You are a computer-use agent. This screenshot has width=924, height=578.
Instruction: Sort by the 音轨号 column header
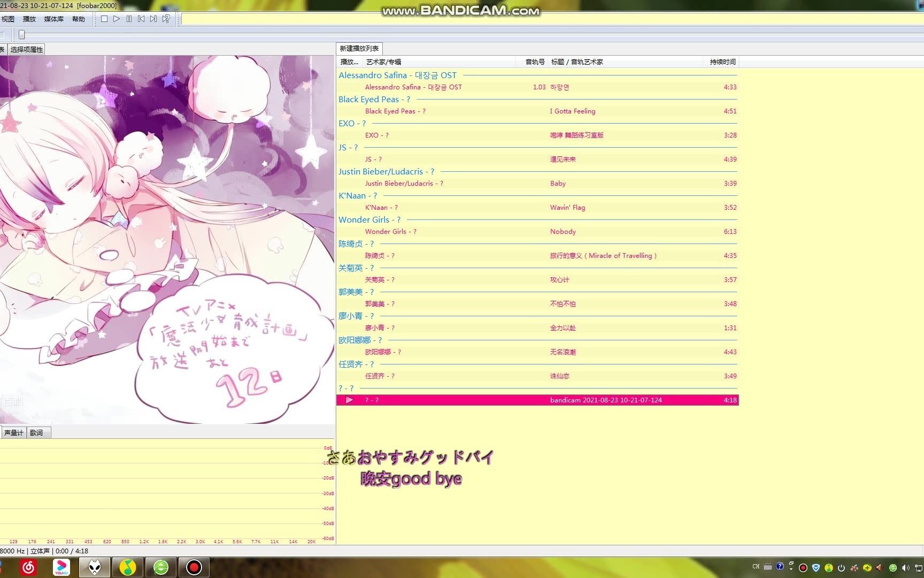(533, 62)
